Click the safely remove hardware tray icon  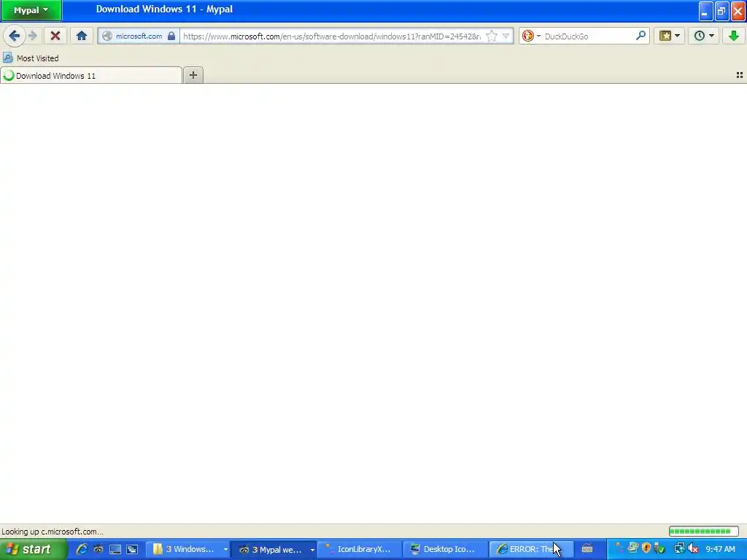click(659, 549)
